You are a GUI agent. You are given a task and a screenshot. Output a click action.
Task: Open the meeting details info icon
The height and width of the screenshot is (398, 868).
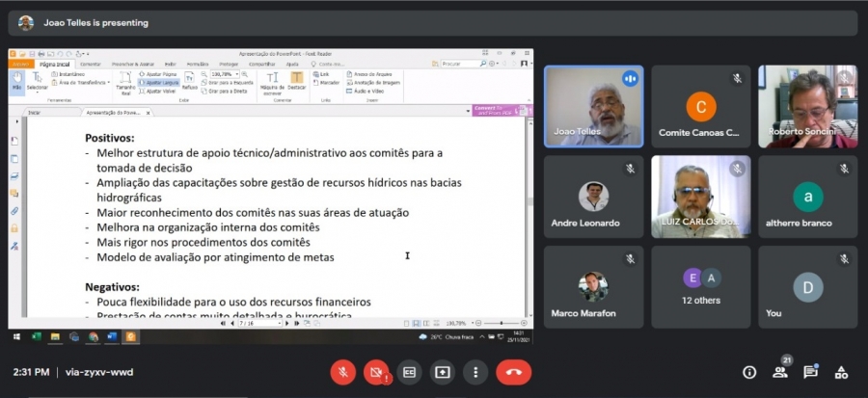(749, 372)
